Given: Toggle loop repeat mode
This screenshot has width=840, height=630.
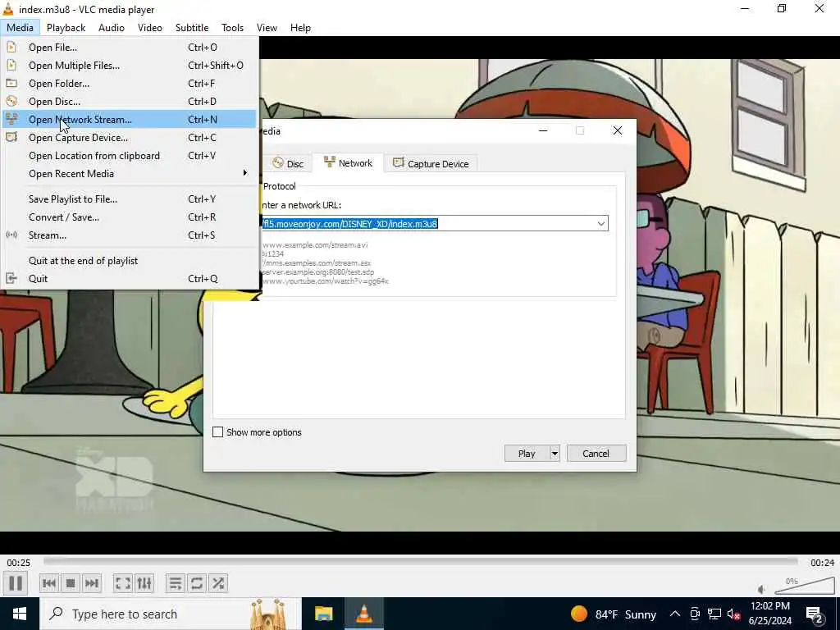Looking at the screenshot, I should click(x=197, y=583).
